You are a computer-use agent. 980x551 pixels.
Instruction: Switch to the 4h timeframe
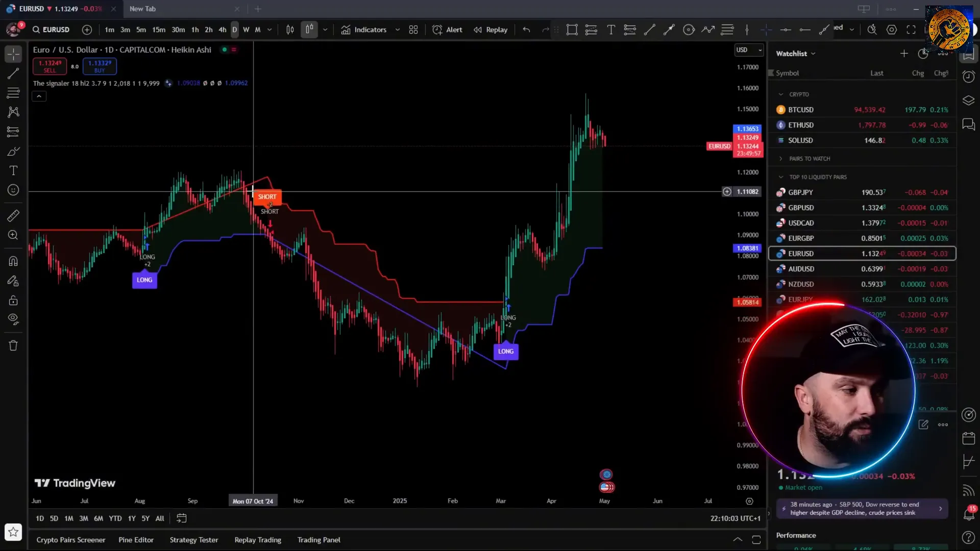click(223, 30)
